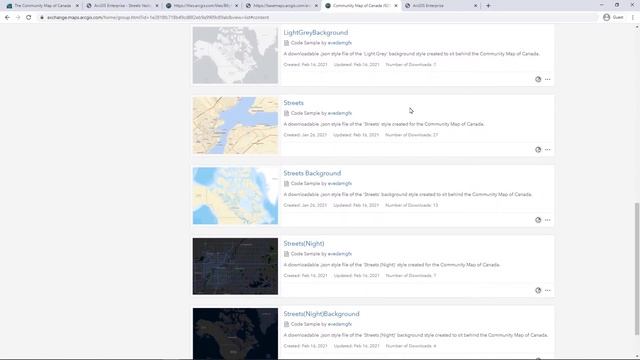Image resolution: width=640 pixels, height=360 pixels.
Task: Open the Streets Background item title
Action: [x=312, y=173]
